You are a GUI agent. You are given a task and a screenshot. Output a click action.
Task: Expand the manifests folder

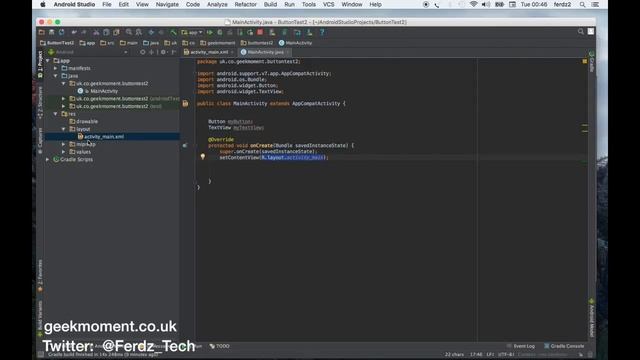tap(56, 68)
